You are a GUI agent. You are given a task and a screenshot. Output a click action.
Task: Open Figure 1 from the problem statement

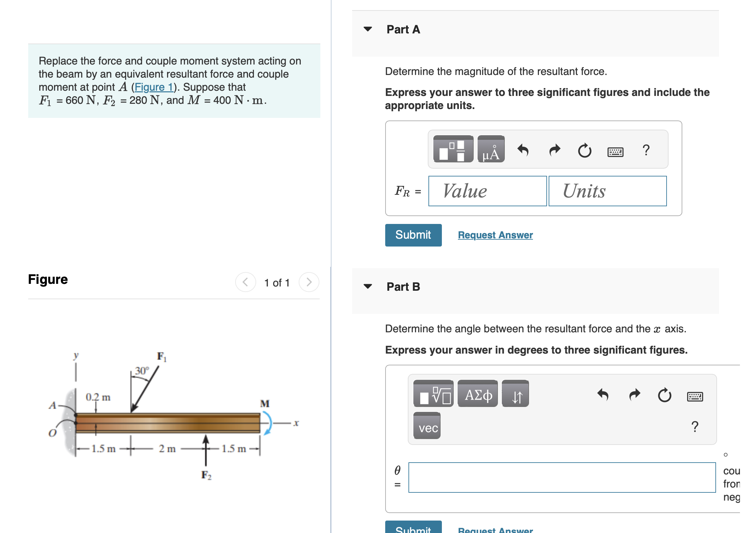tap(153, 87)
